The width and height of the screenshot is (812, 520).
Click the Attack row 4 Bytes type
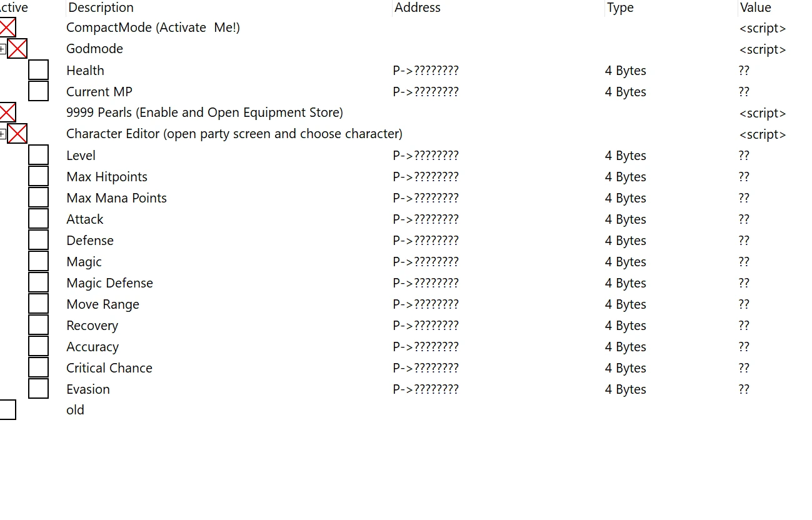626,219
